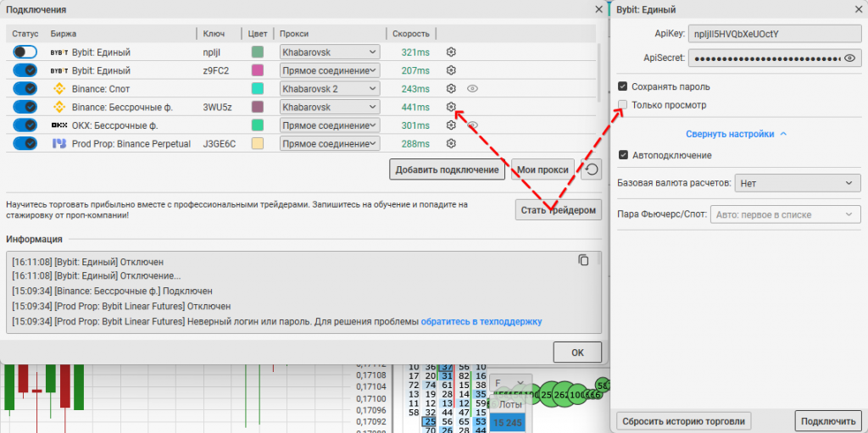Open the Базовая валюта расчетов dropdown

point(797,183)
